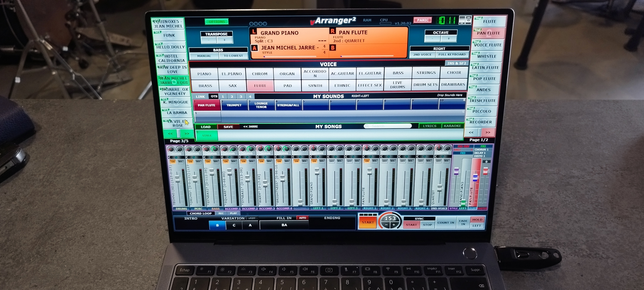Select the ORGAN voice category
The width and height of the screenshot is (644, 290).
click(287, 74)
